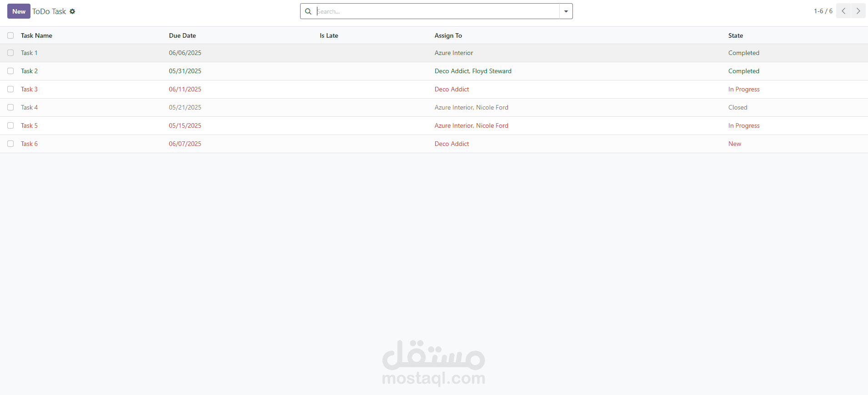Click the due date 05/31/2025
The image size is (868, 395).
tap(185, 71)
